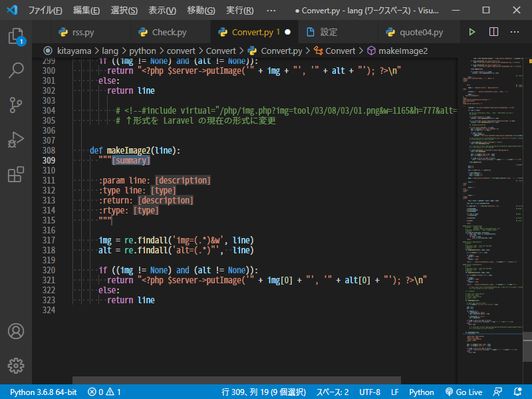
Task: Click the UTF-8 encoding selector
Action: 369,392
